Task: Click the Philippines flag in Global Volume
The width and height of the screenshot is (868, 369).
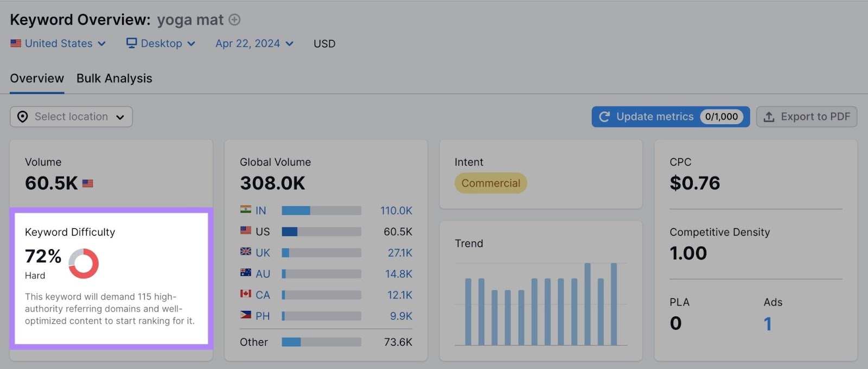Action: click(x=246, y=315)
